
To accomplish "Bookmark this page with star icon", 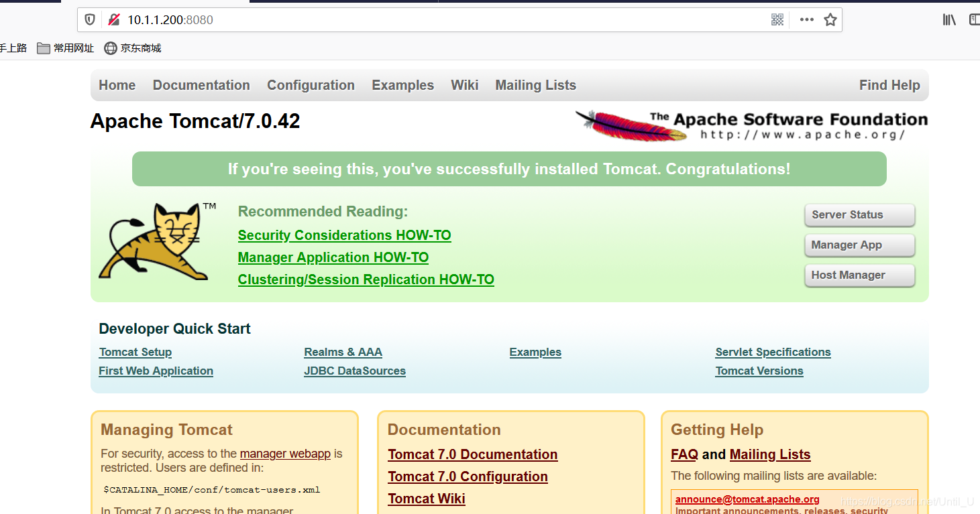I will coord(830,19).
